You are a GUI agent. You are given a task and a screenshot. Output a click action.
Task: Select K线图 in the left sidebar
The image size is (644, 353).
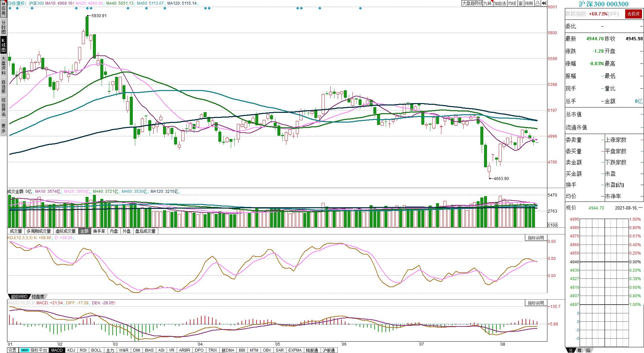pyautogui.click(x=3, y=45)
